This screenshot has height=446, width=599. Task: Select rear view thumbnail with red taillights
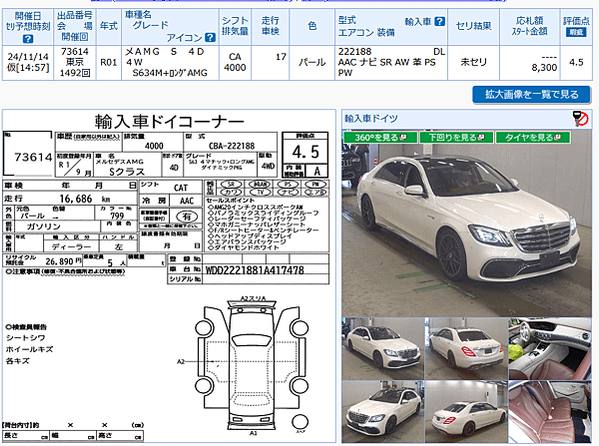tap(466, 348)
